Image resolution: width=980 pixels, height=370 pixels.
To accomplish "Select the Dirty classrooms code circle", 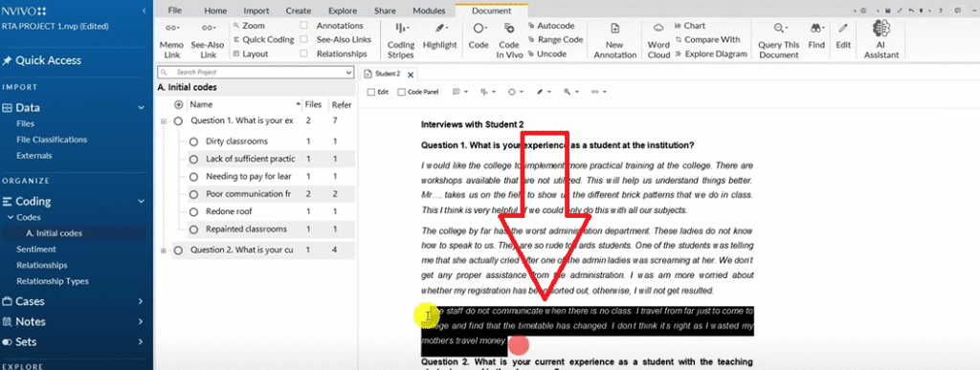I will click(193, 141).
